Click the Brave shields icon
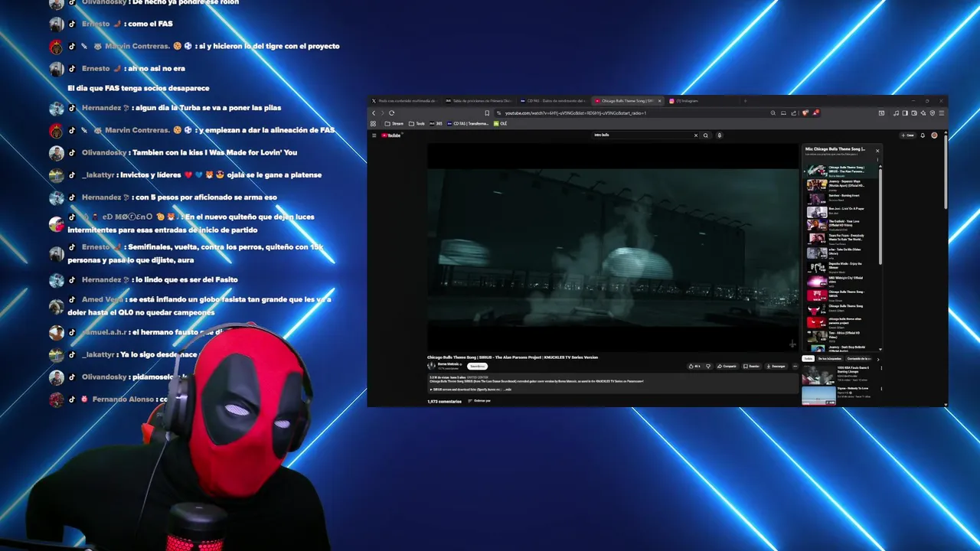This screenshot has height=551, width=980. [805, 113]
